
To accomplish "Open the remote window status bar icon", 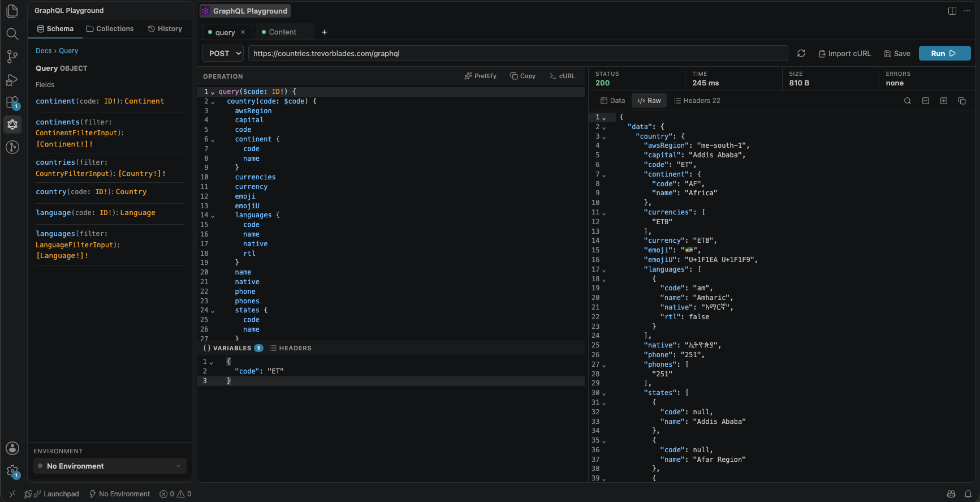I will [12, 494].
